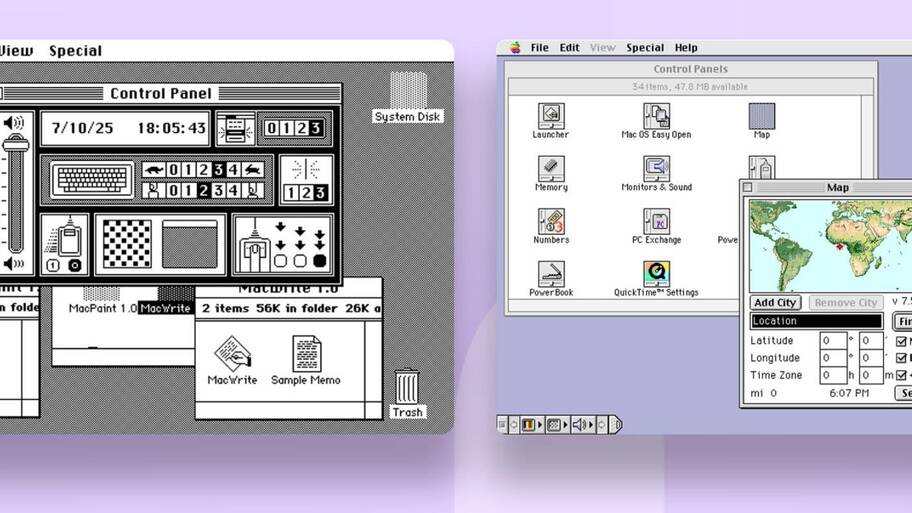The image size is (912, 513).
Task: Click the Remove City button
Action: pyautogui.click(x=846, y=302)
